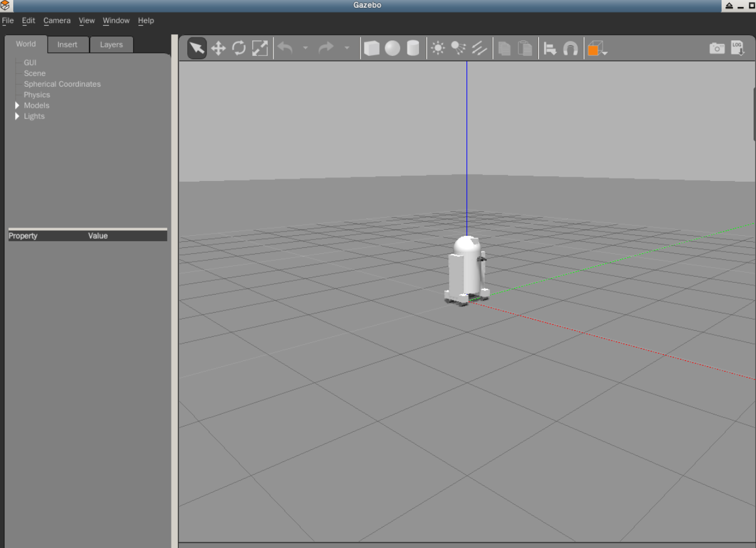
Task: Add a point light
Action: [438, 49]
